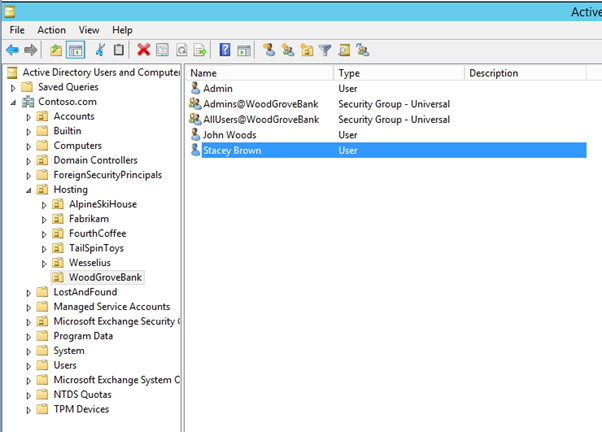Click the Create new user icon
Viewport: 602px width, 432px height.
click(269, 50)
